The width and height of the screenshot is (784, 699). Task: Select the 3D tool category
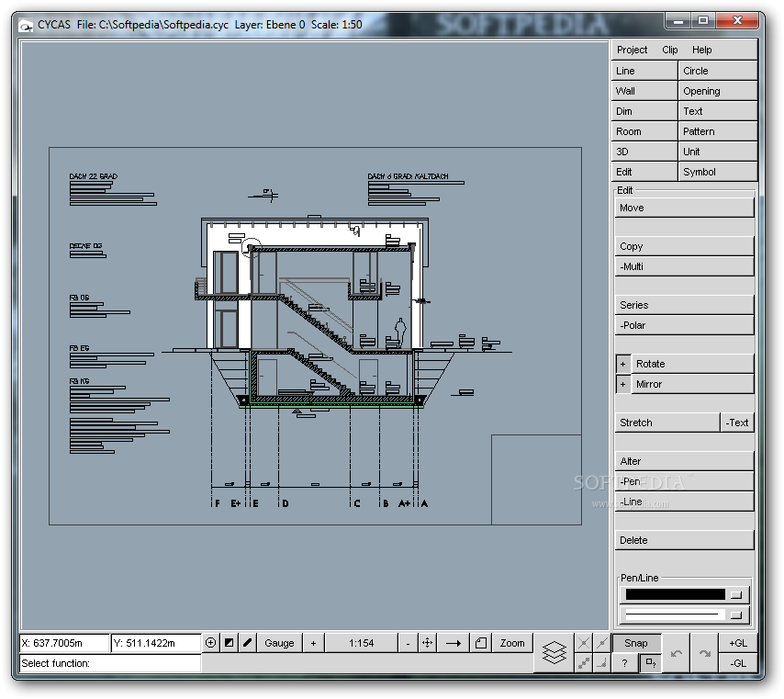point(644,152)
